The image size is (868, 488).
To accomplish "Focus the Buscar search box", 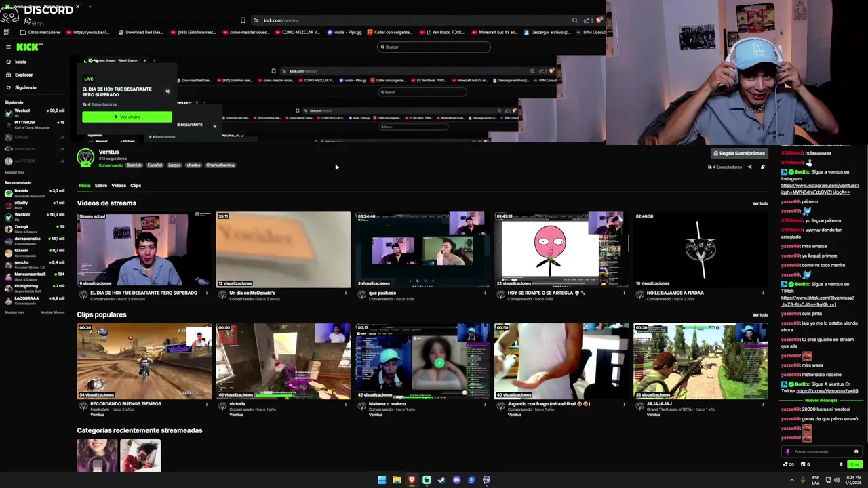I will click(434, 47).
